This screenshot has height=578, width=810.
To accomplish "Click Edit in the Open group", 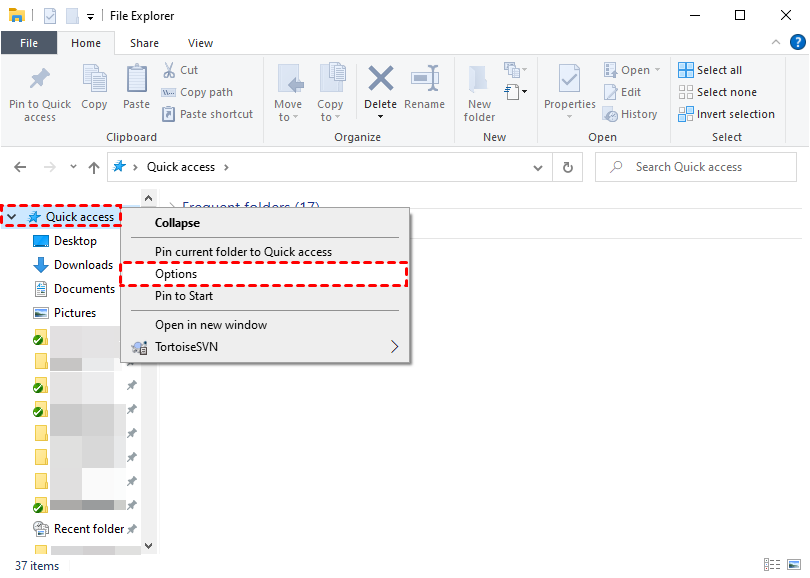I will click(622, 92).
